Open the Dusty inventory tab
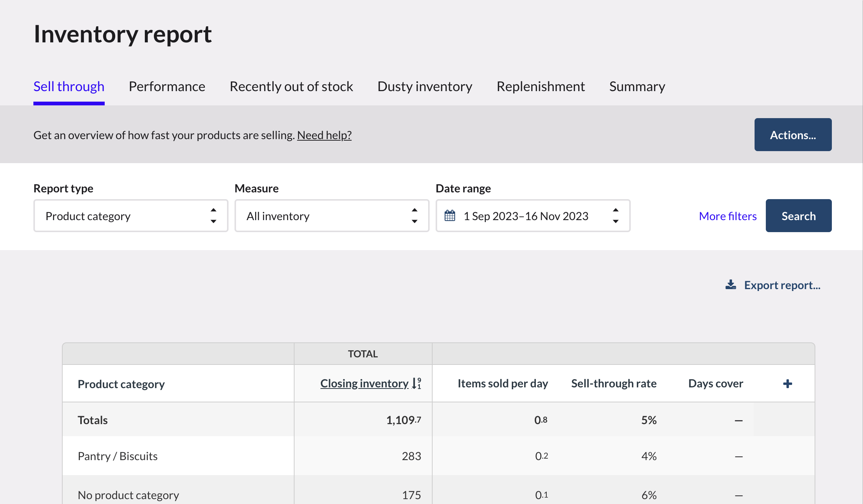 point(425,87)
